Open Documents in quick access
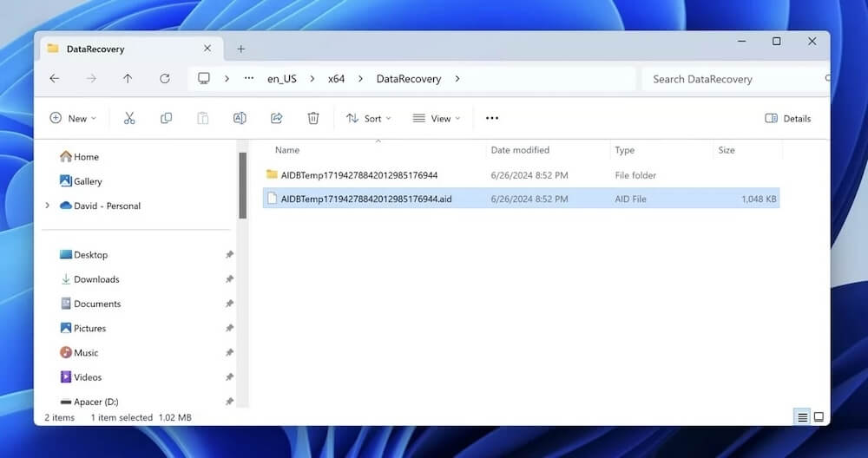This screenshot has width=868, height=458. [90, 304]
